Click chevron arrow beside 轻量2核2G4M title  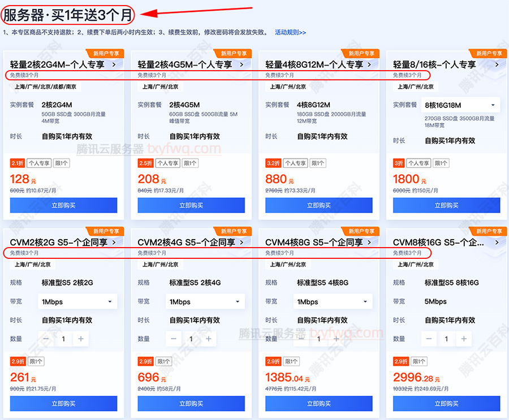(114, 64)
